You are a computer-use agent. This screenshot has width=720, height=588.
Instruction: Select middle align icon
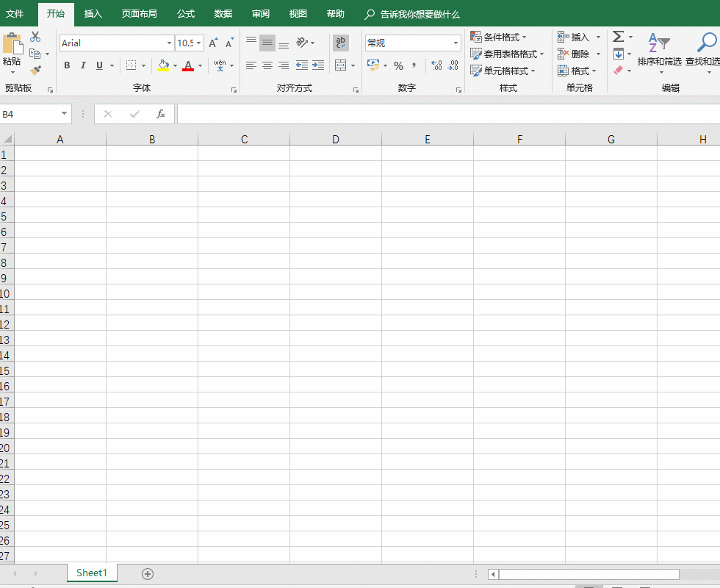pyautogui.click(x=267, y=43)
